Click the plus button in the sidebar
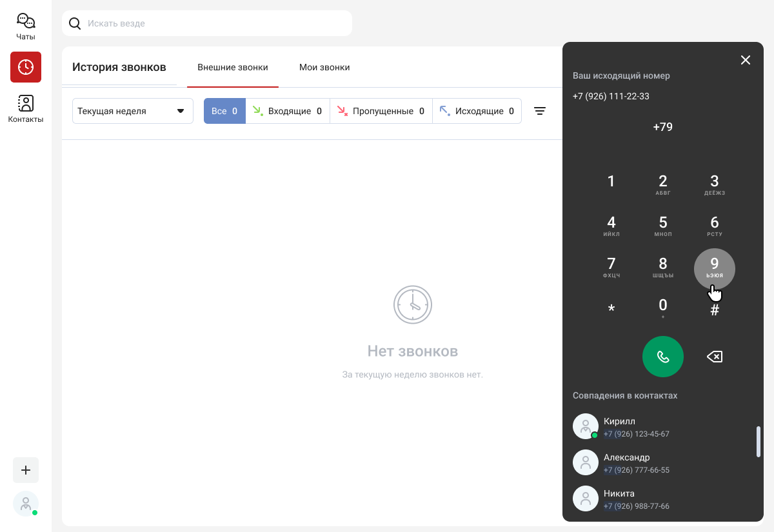The width and height of the screenshot is (774, 532). [x=26, y=470]
